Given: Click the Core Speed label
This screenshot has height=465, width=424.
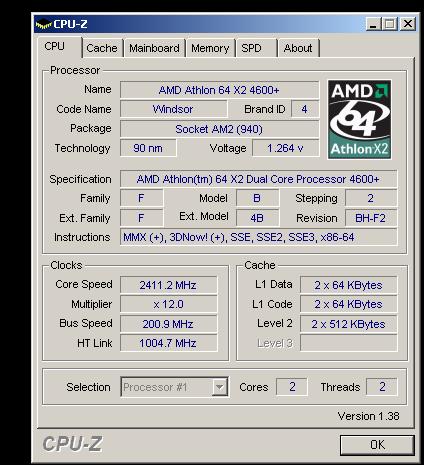Looking at the screenshot, I should (x=84, y=284).
